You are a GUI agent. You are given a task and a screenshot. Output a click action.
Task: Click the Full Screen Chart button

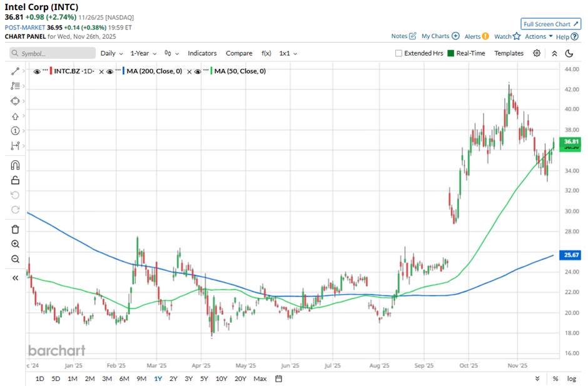tap(550, 24)
